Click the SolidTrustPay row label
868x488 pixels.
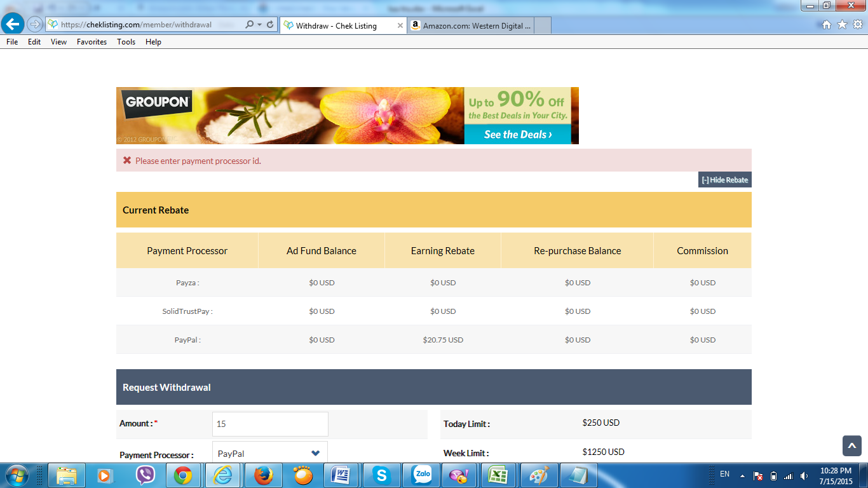(x=187, y=311)
